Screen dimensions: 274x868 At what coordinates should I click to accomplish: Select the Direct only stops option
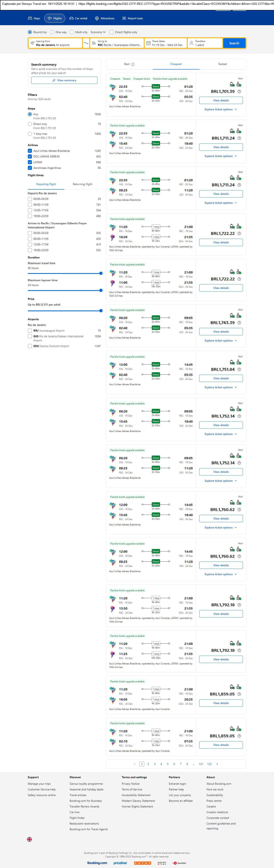pyautogui.click(x=30, y=124)
